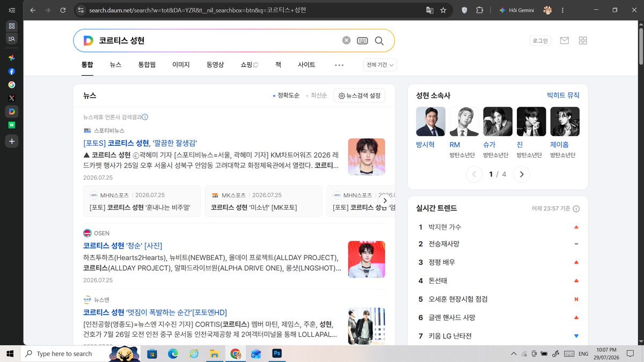The width and height of the screenshot is (644, 362).
Task: Select the 쇼핑 tab
Action: [250, 65]
